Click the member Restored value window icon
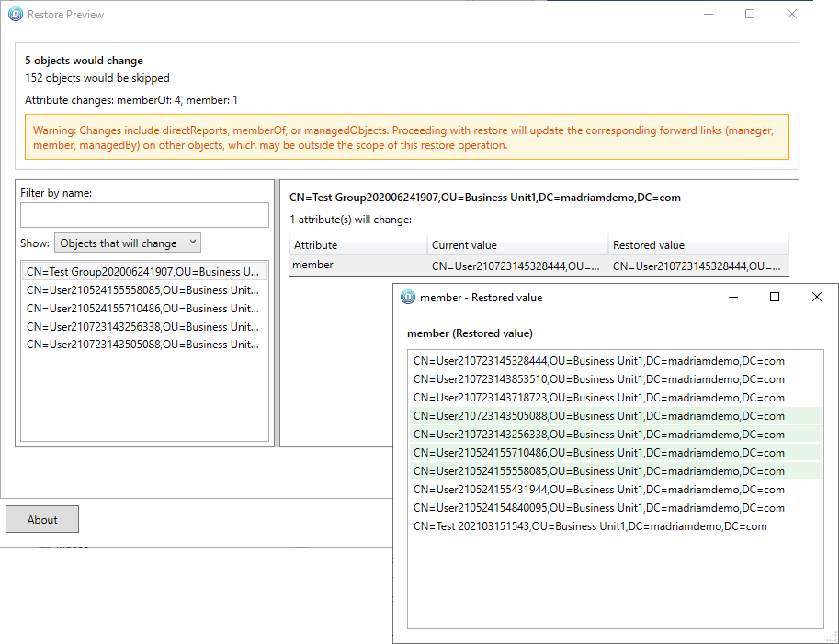Image resolution: width=839 pixels, height=644 pixels. [x=407, y=297]
